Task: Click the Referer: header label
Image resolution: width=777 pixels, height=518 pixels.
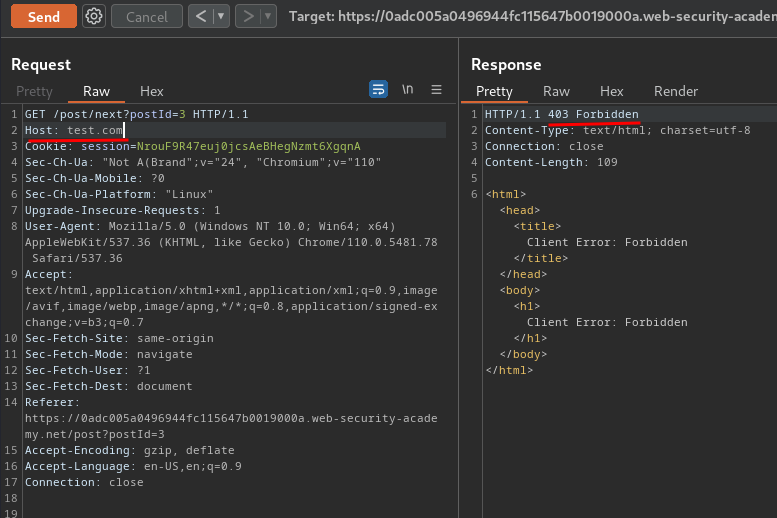Action: tap(53, 402)
